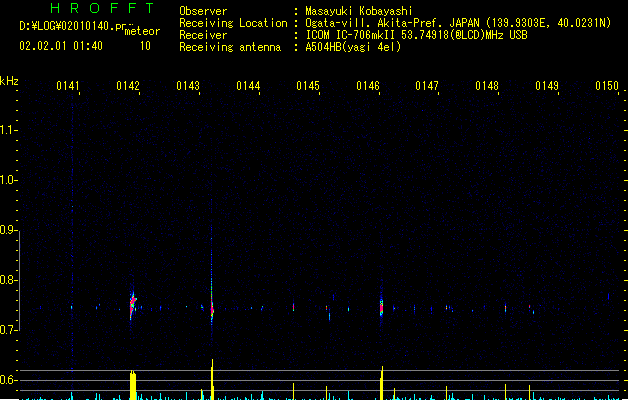Click the 1.1 kHz frequency axis label
Screen dimensions: 629x400
click(8, 130)
